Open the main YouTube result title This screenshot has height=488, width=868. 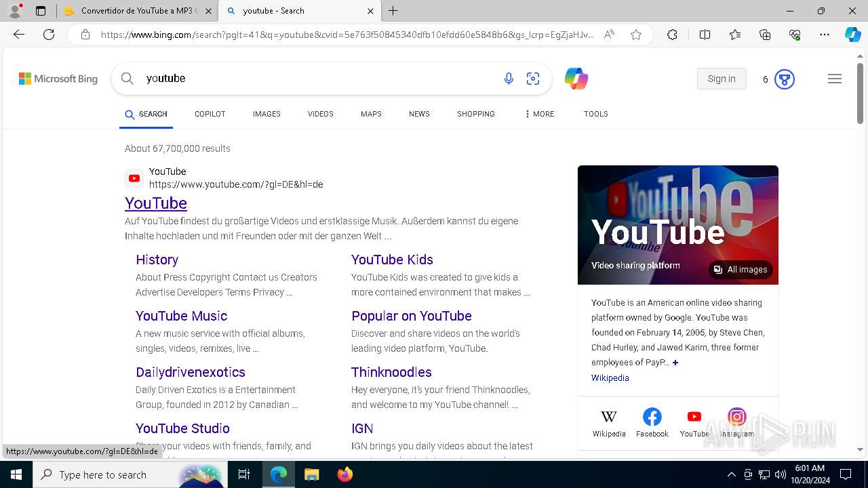[156, 203]
